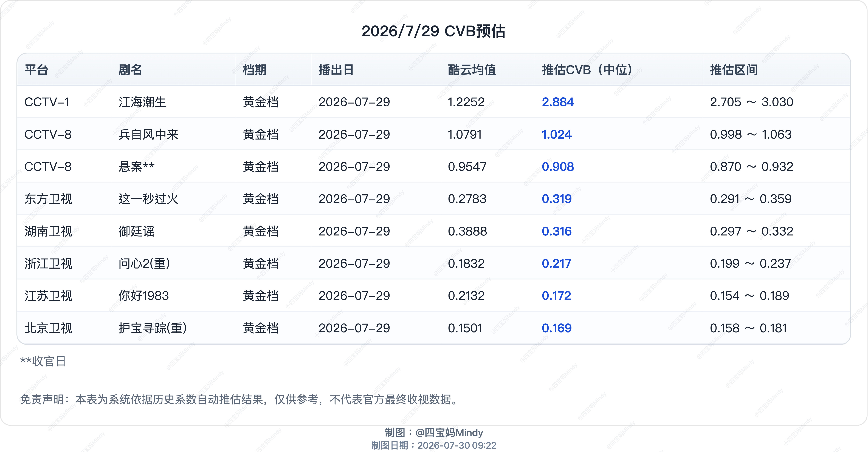This screenshot has height=452, width=868.
Task: Click the blue CVB value 0.908
Action: pos(558,167)
